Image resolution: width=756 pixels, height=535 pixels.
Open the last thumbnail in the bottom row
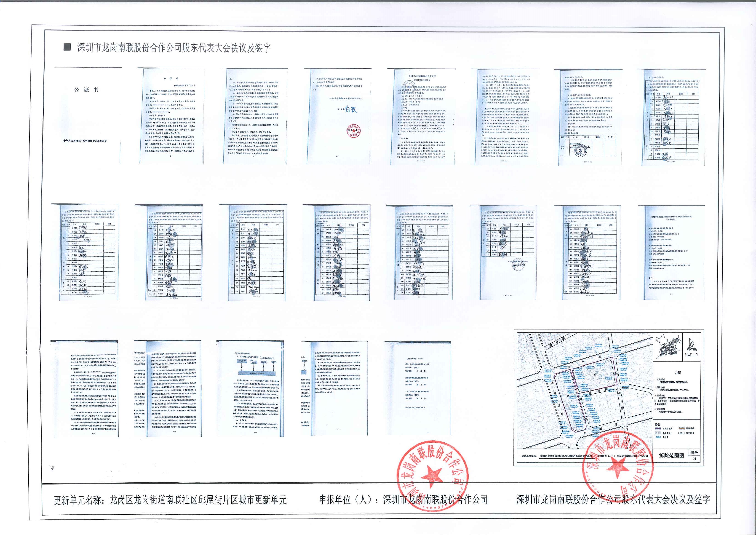418,389
